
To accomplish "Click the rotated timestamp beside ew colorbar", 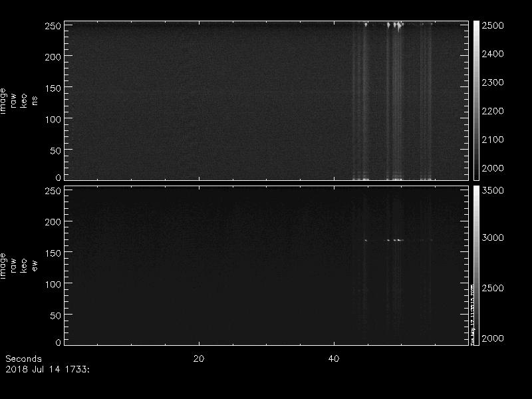I will 472,314.
